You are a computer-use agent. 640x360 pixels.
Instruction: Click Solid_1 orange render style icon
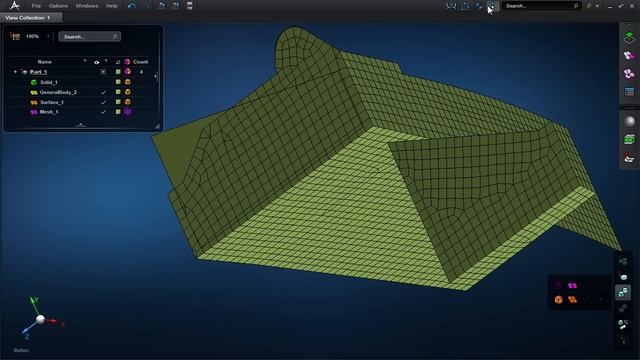(128, 82)
